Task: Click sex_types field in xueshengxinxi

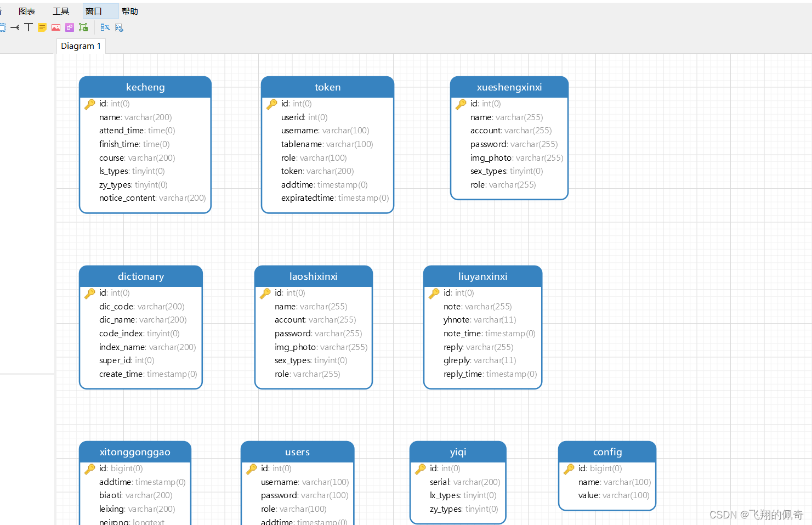Action: [x=507, y=171]
